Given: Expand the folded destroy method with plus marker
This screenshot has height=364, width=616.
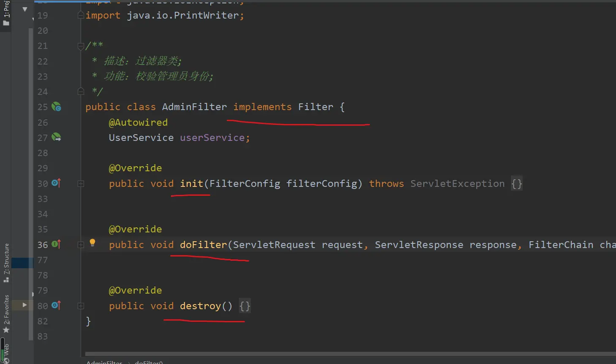Looking at the screenshot, I should tap(81, 306).
